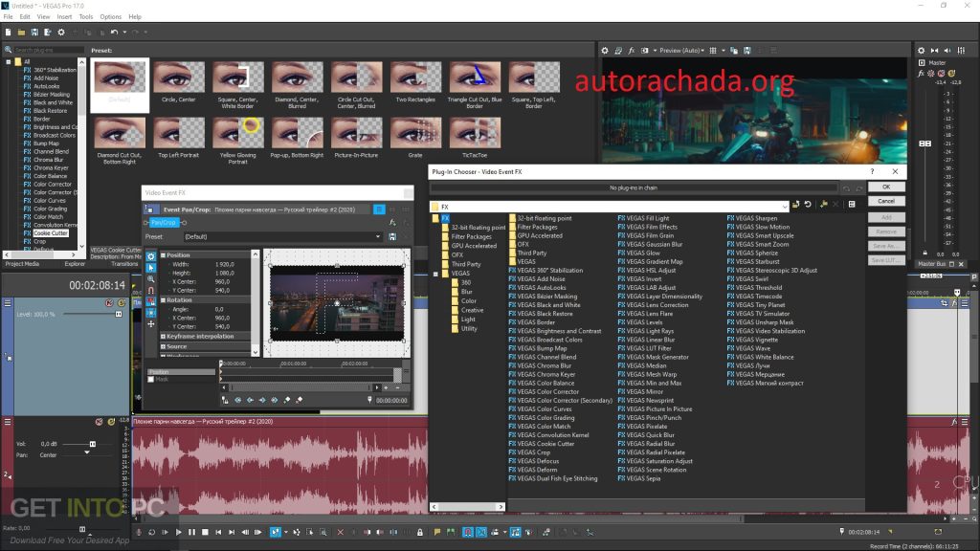Screen dimensions: 980x551
Task: Toggle loop playback in transport bar
Action: (x=152, y=532)
